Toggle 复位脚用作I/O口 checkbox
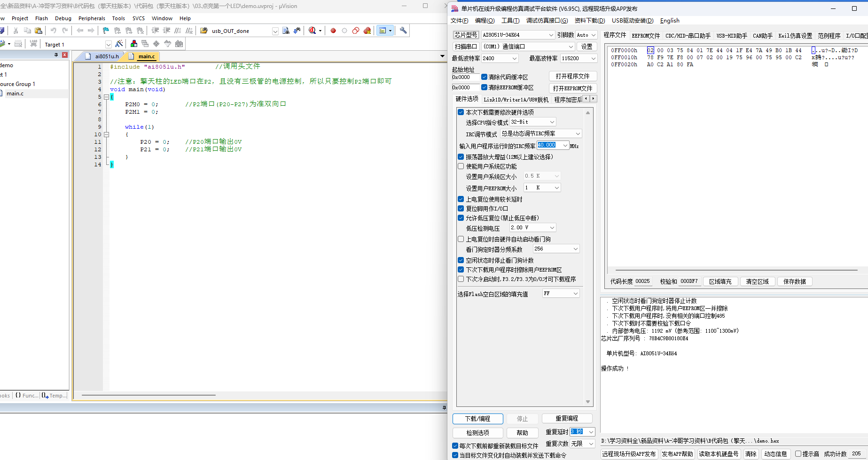Viewport: 868px width, 460px height. coord(461,209)
